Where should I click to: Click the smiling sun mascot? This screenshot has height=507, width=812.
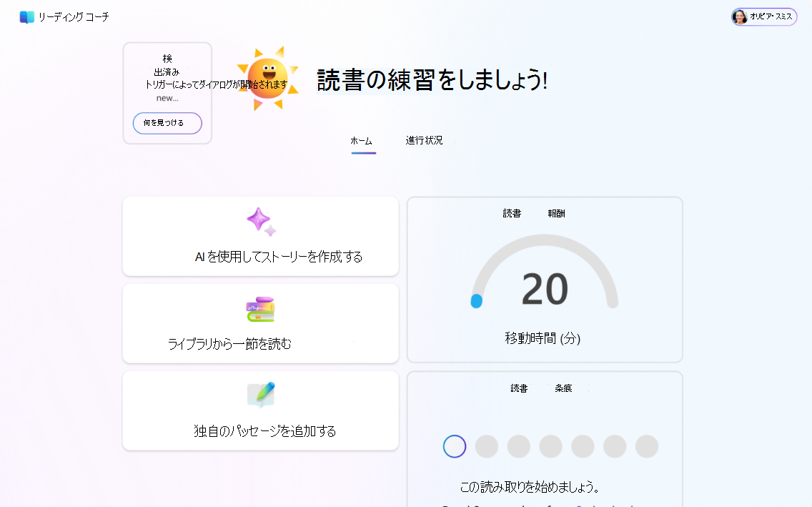click(x=268, y=78)
